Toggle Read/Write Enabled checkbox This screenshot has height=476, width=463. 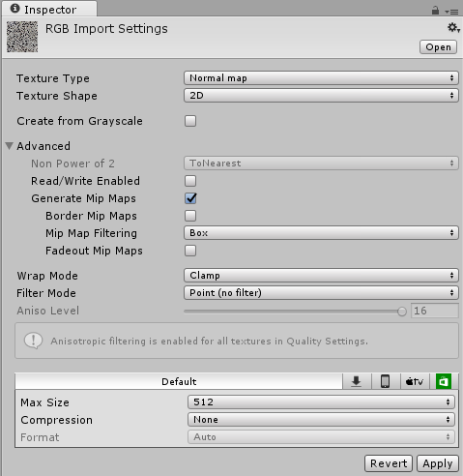(x=190, y=181)
